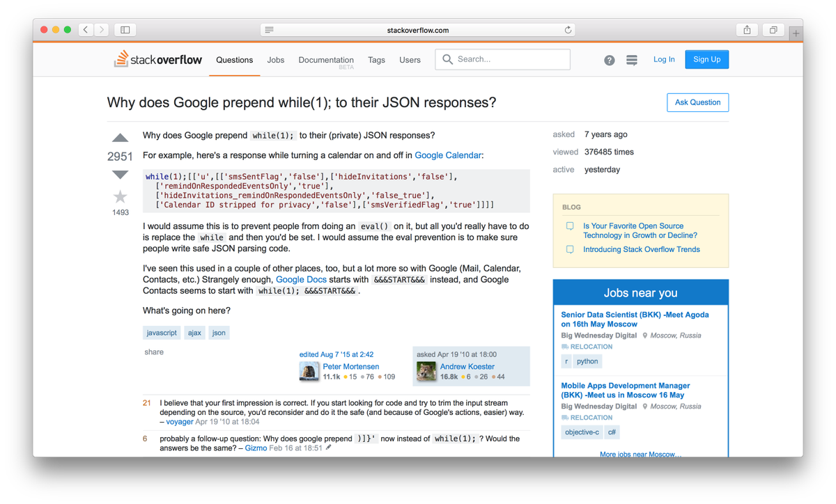Click 'More jobs near Moscow' link
The height and width of the screenshot is (504, 836).
tap(641, 454)
